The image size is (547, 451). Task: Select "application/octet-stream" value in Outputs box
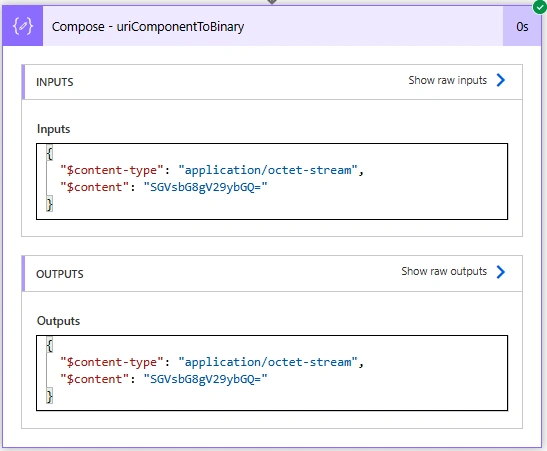click(x=268, y=362)
